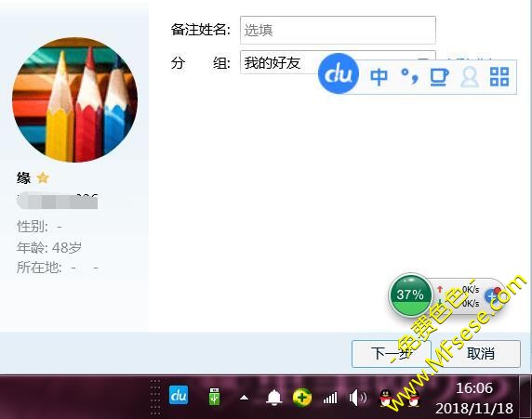Open the green 360 plus tray icon
The width and height of the screenshot is (532, 419).
(x=302, y=397)
